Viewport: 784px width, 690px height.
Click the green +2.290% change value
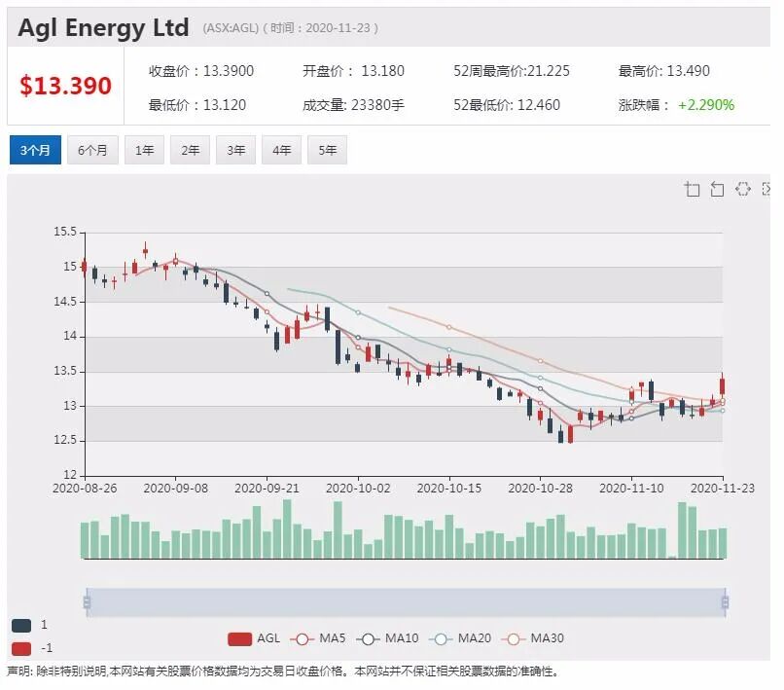pos(706,105)
